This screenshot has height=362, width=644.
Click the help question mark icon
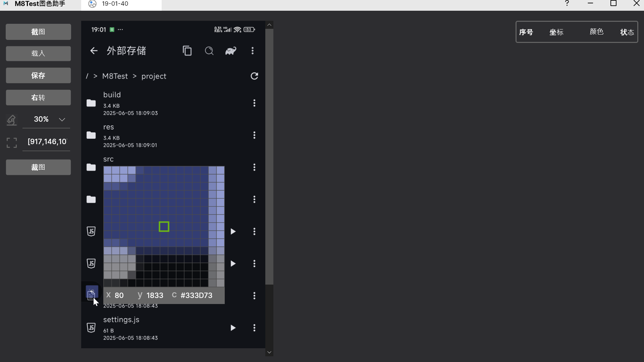pos(567,4)
